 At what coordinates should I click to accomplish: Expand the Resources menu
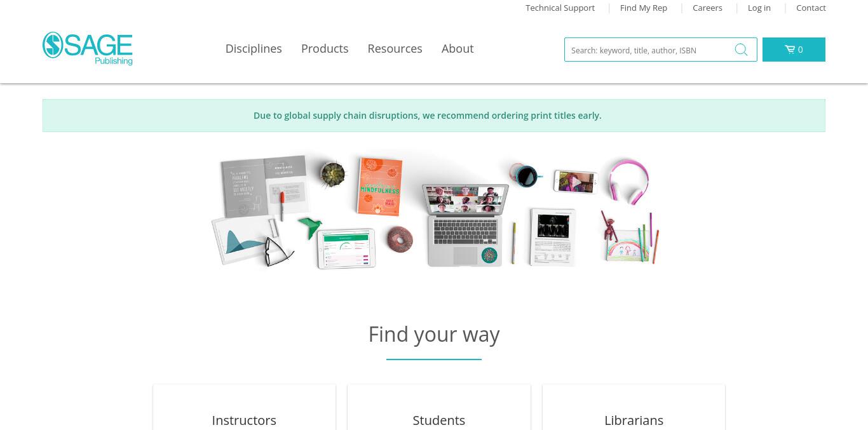coord(395,49)
